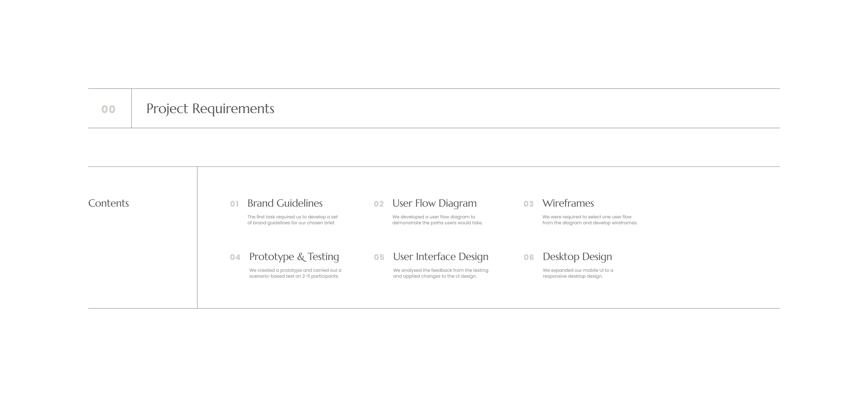
Task: Select the 03 number beside Wireframes
Action: (528, 204)
